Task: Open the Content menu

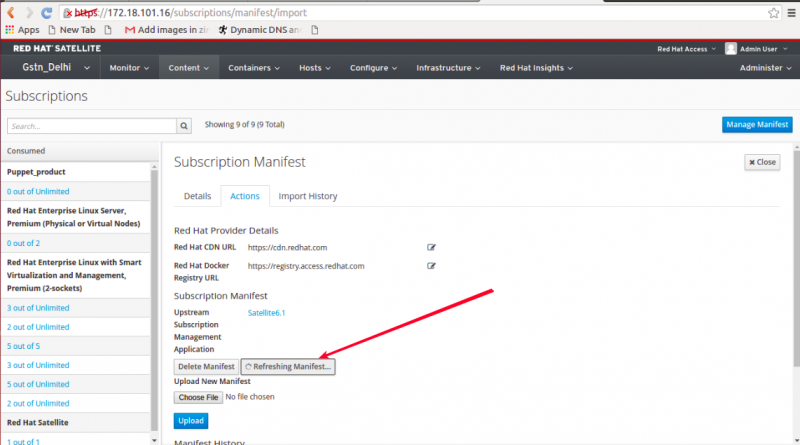Action: coord(189,68)
